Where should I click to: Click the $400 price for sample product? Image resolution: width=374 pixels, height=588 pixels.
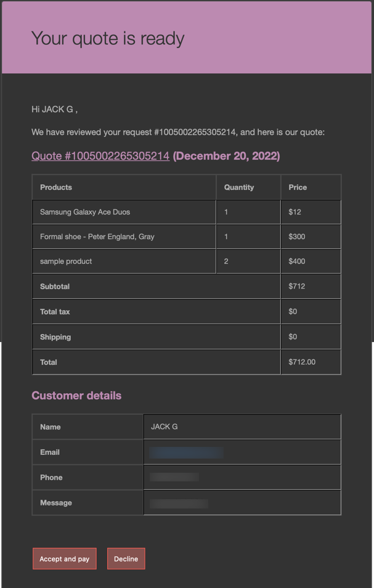tap(297, 261)
